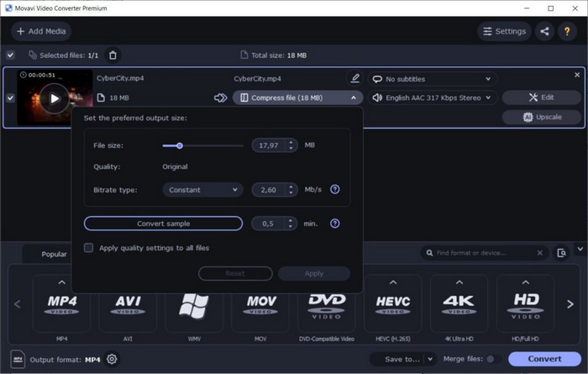Go to previous formats with left arrow

pyautogui.click(x=18, y=304)
